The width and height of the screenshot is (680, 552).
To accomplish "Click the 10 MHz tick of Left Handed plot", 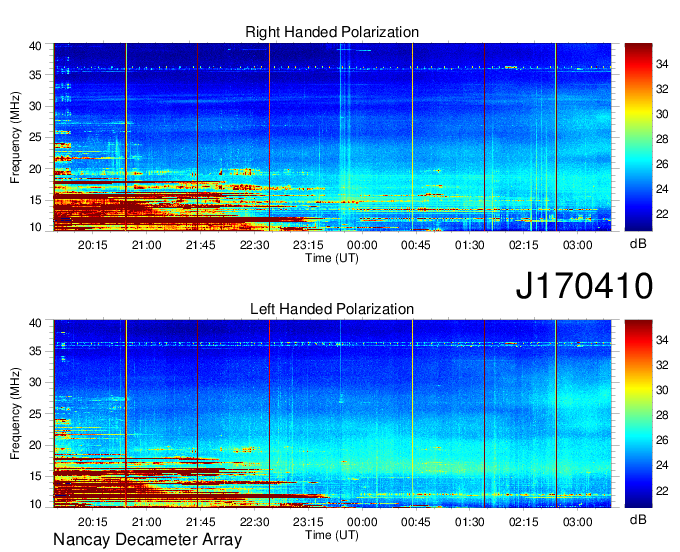I will (x=35, y=504).
